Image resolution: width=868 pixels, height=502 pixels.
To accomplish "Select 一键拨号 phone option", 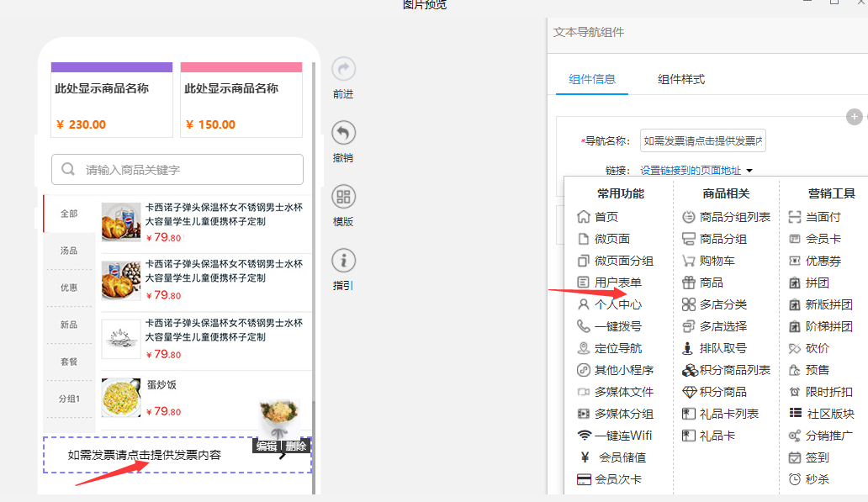I will click(617, 326).
